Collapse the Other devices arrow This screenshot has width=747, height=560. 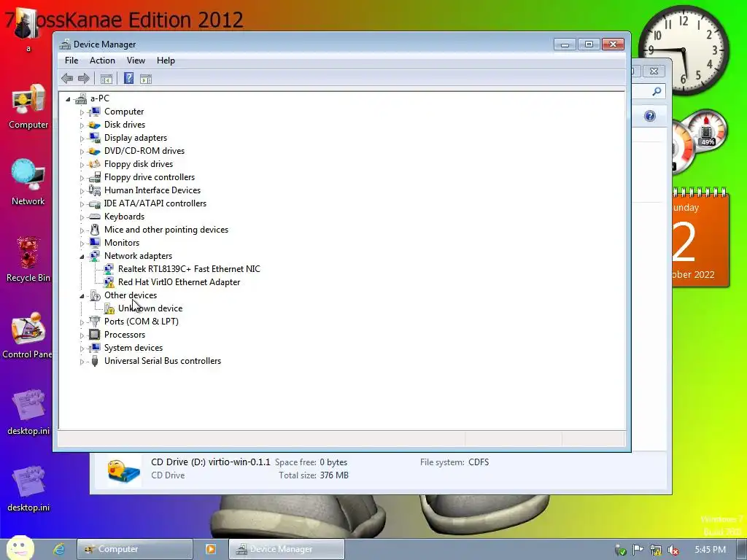pyautogui.click(x=82, y=296)
